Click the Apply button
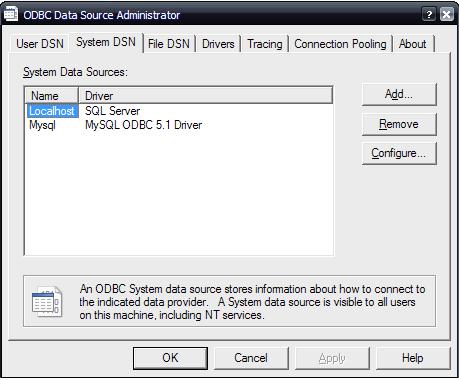This screenshot has height=380, width=459. (332, 358)
